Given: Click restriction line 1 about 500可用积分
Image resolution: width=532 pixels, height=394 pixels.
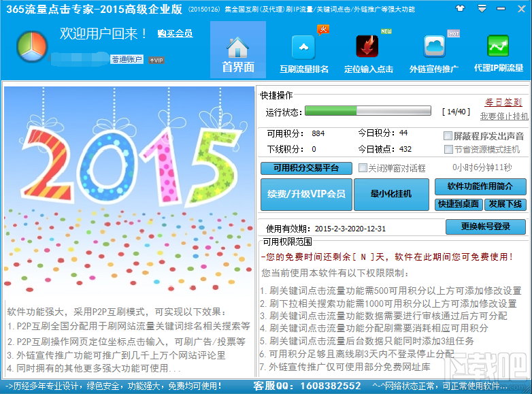Looking at the screenshot, I should (390, 291).
